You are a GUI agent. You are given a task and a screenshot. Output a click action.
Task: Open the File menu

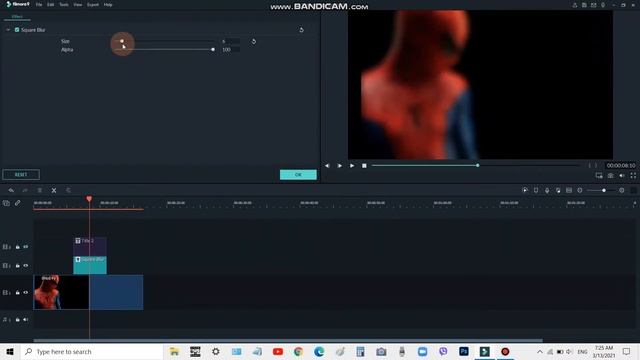click(x=39, y=4)
